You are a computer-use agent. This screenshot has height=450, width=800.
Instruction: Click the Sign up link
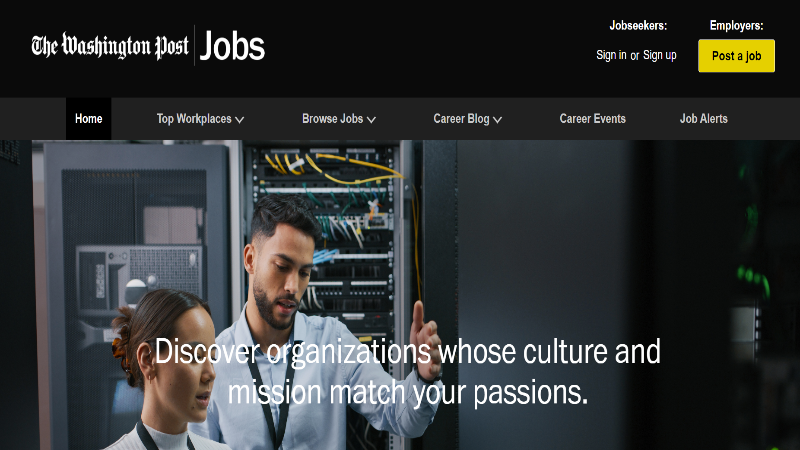660,55
